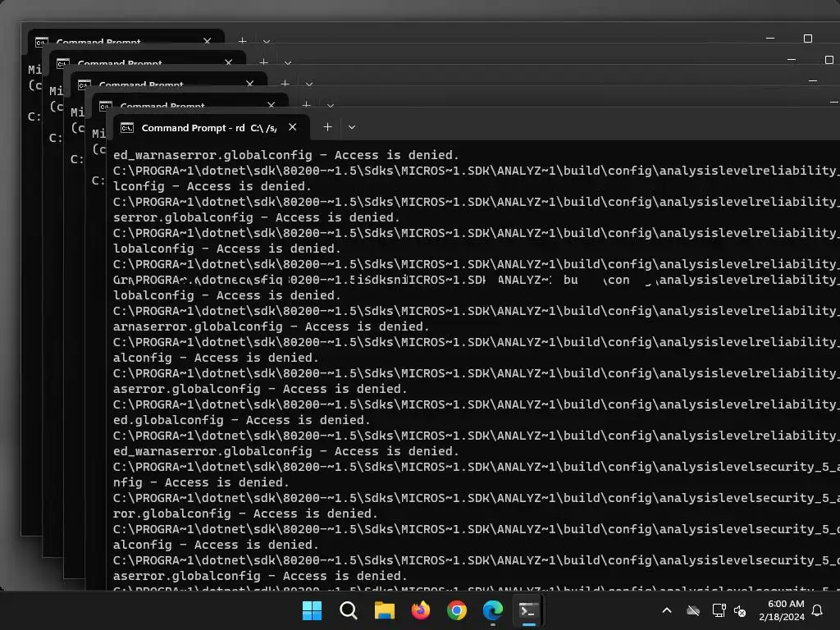The width and height of the screenshot is (840, 630).
Task: Open the tab dropdown of the second-from-back Command Prompt window
Action: [x=288, y=62]
